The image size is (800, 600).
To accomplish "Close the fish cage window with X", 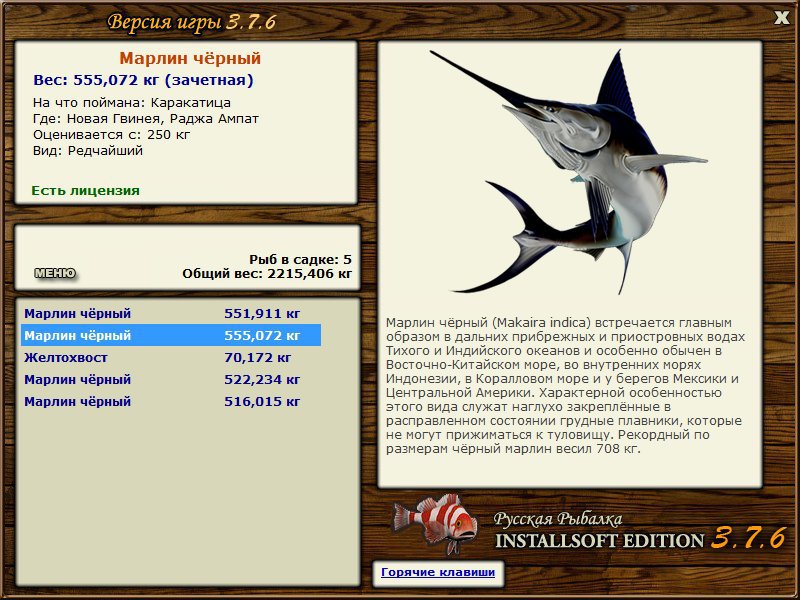I will tap(781, 18).
